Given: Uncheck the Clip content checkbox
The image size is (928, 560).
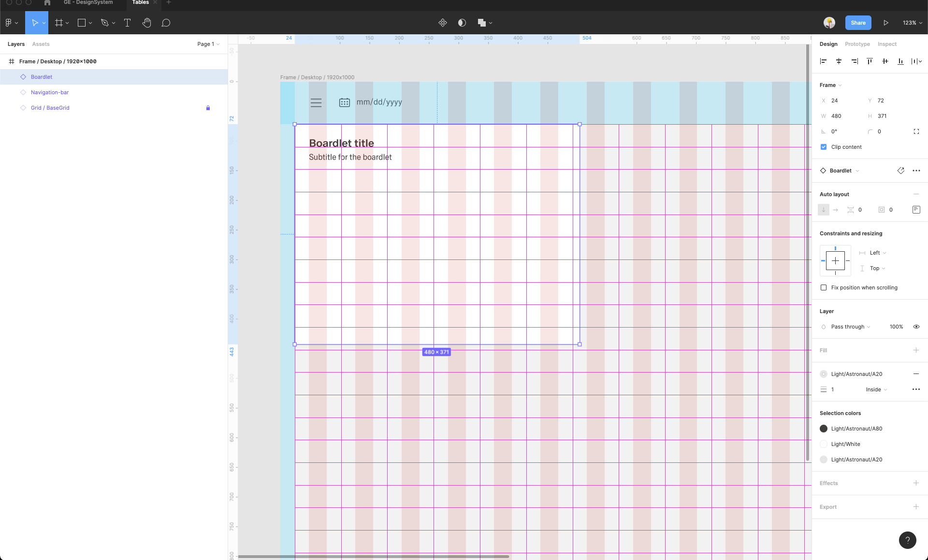Looking at the screenshot, I should coord(824,147).
